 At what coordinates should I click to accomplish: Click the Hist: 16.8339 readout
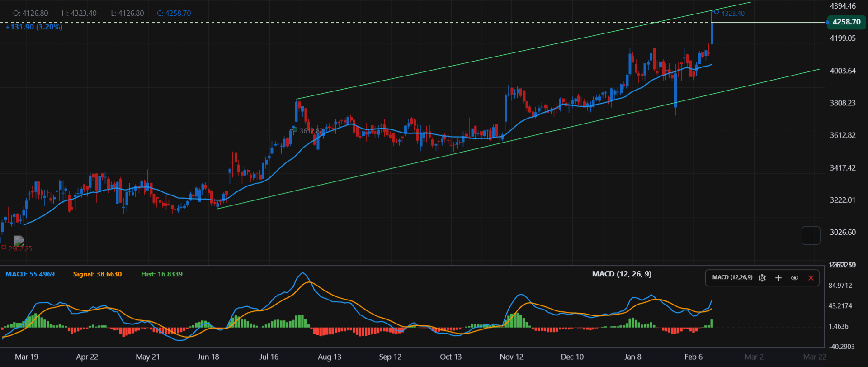[x=162, y=274]
